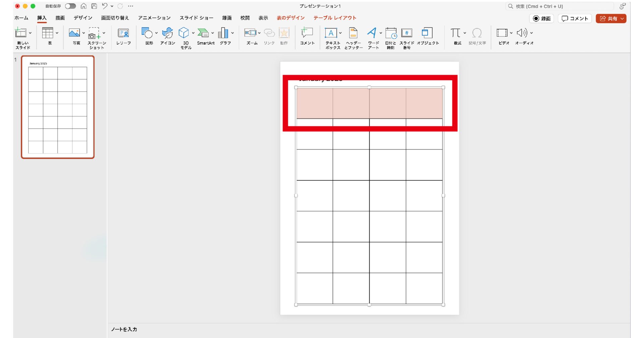Viewport: 644px width, 338px height.
Task: Open the share button dropdown chevron
Action: pos(622,19)
